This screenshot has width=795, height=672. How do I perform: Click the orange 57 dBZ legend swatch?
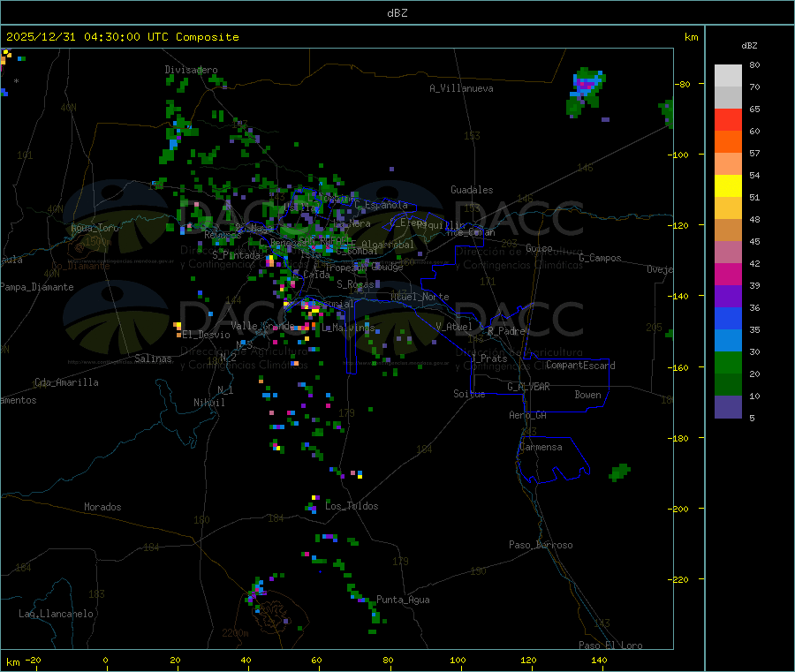tap(728, 142)
